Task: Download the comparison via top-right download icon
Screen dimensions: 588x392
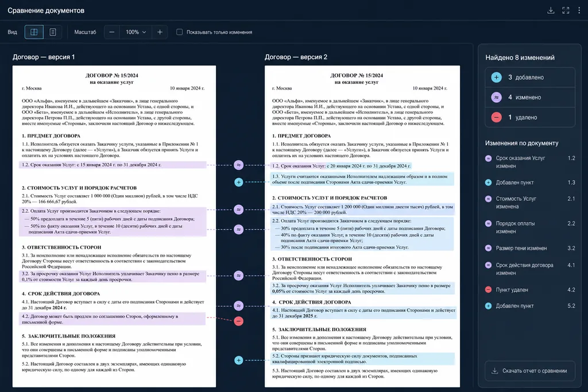Action: pos(551,10)
